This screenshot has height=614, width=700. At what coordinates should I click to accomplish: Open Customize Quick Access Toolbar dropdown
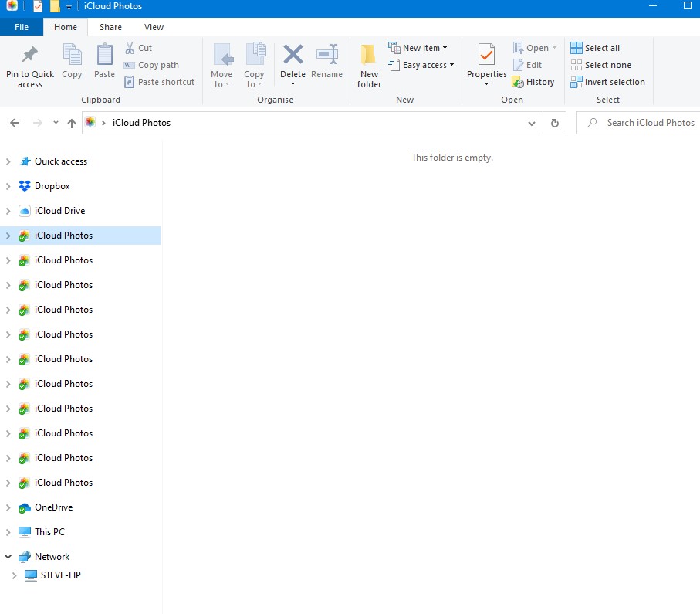(69, 7)
